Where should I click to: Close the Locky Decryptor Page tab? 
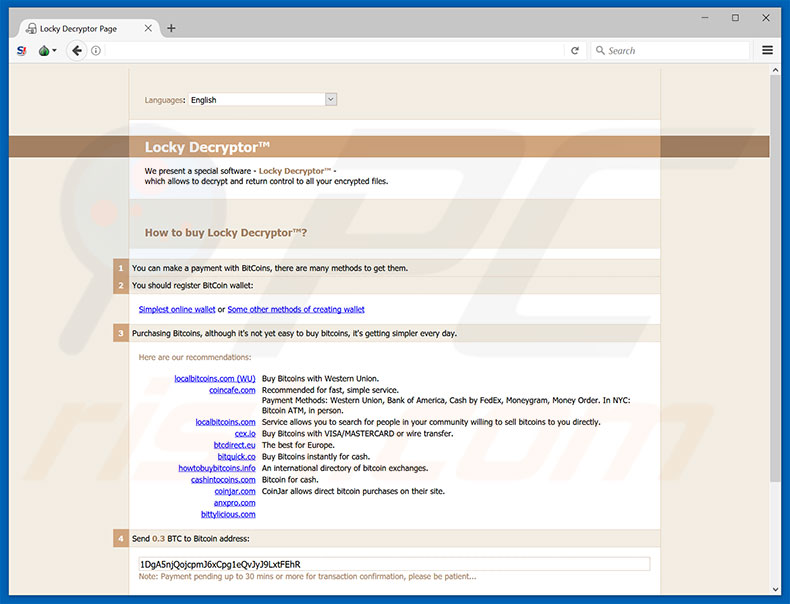[x=148, y=28]
